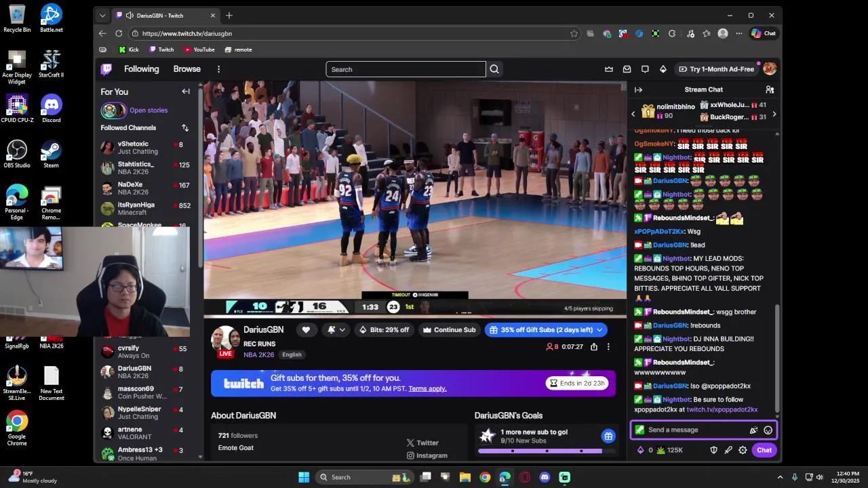Open notification bell dropdown for DariusGBN
This screenshot has height=488, width=868.
[336, 329]
